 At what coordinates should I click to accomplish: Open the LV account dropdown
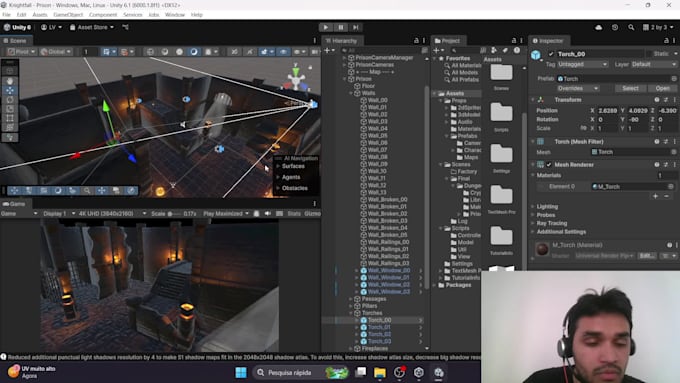[x=51, y=27]
